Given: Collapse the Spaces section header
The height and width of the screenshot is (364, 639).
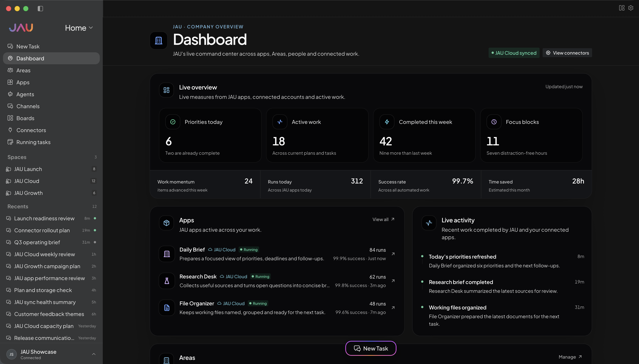Looking at the screenshot, I should 52,157.
